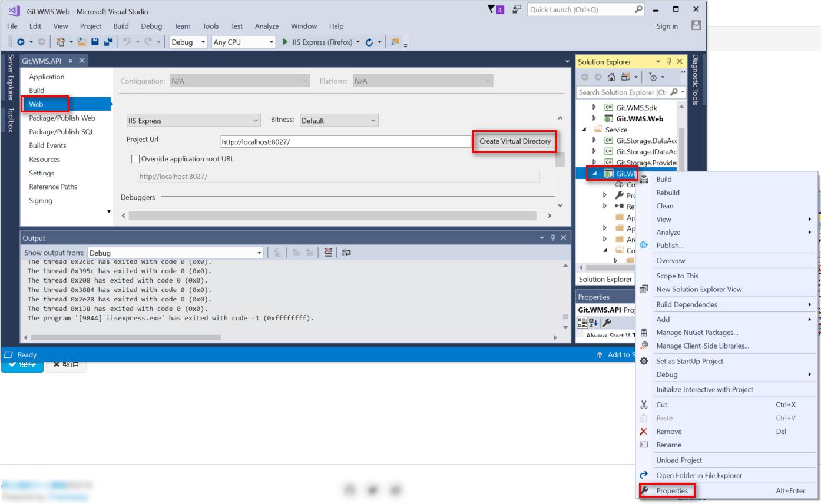Click the Save toolbar icon
The width and height of the screenshot is (821, 504).
[x=95, y=42]
